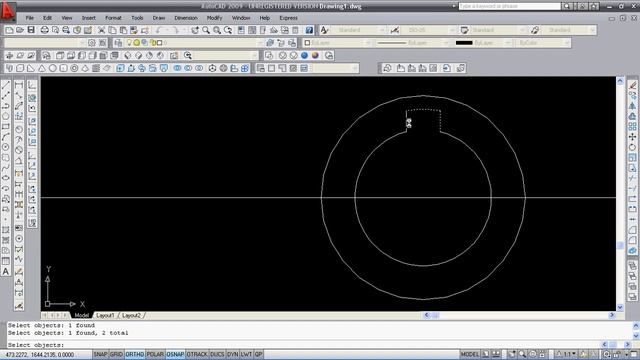Save drawing with the floppy disk icon
This screenshot has width=640, height=360.
pyautogui.click(x=31, y=30)
